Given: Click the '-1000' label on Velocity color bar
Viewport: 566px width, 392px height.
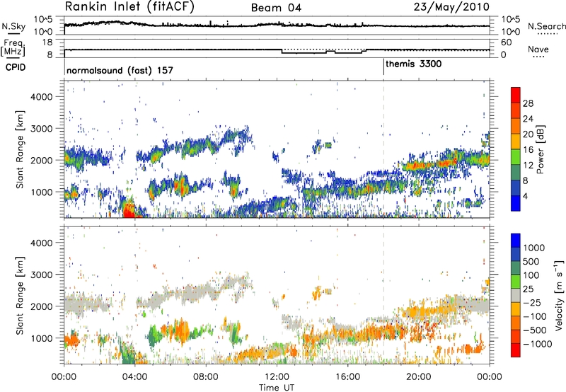Looking at the screenshot, I should pyautogui.click(x=538, y=344).
